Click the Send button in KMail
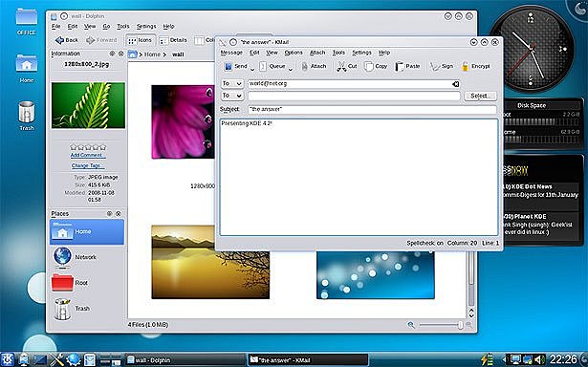588x367 pixels. pos(236,66)
